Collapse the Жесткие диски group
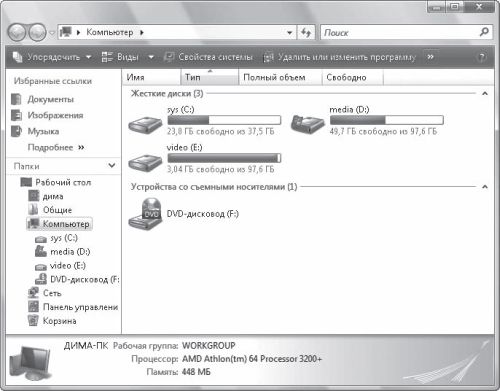Screen dimensions: 500x391 coord(485,94)
